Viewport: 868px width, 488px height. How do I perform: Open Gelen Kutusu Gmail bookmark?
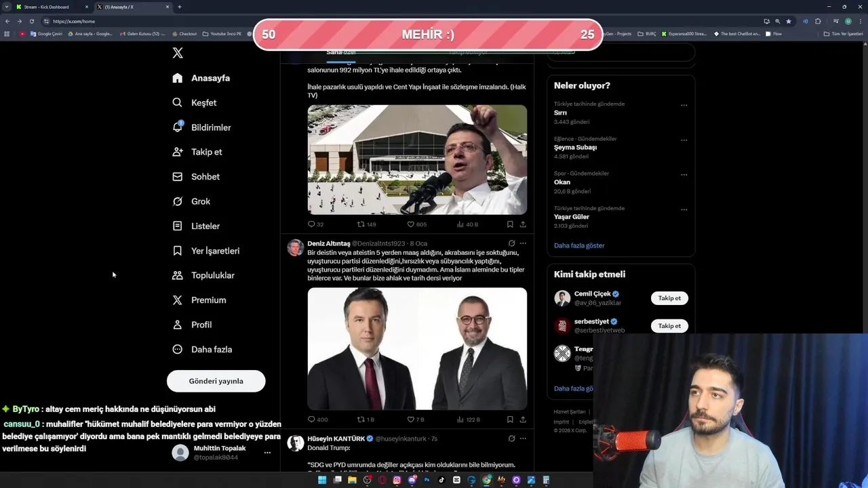tap(141, 33)
